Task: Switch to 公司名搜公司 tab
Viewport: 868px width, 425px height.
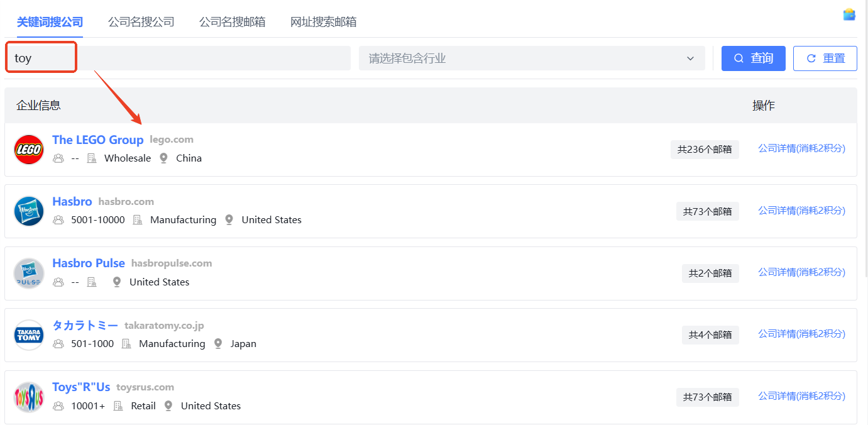Action: tap(141, 22)
